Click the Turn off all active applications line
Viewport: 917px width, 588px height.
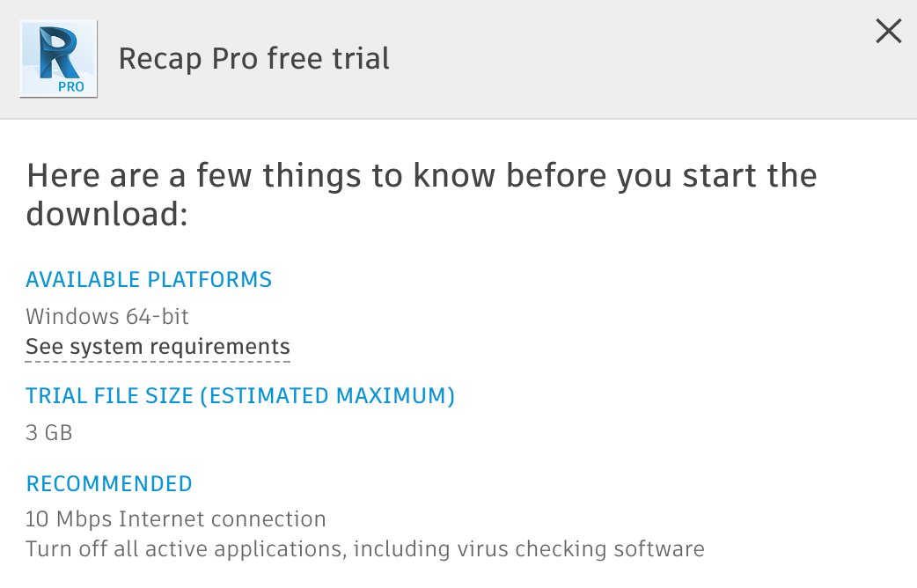(x=364, y=549)
